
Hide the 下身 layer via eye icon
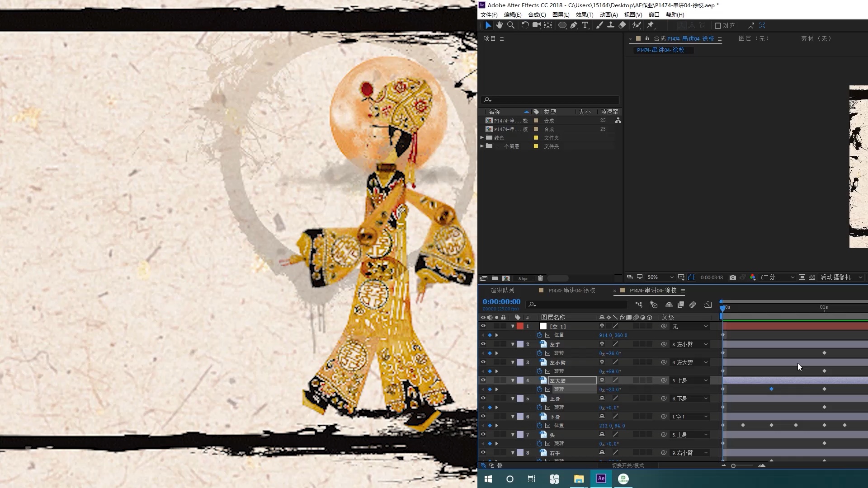[x=483, y=417]
